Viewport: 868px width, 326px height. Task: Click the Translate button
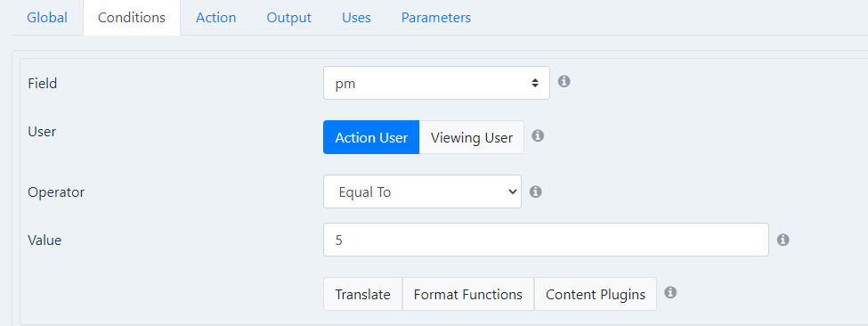[x=362, y=294]
